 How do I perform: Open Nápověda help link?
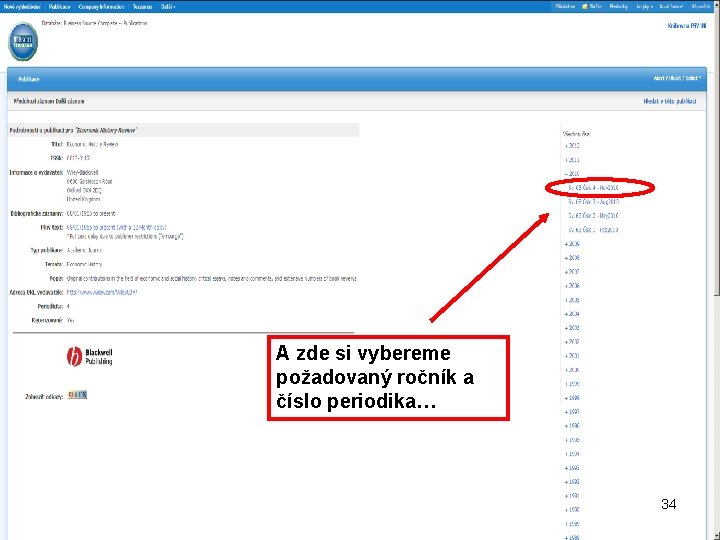click(x=700, y=6)
